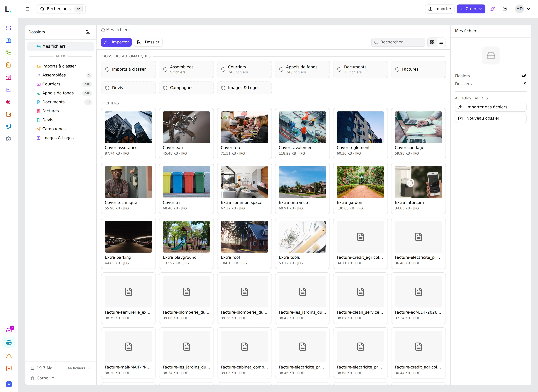Open Assemblées folder in sidebar tree

[61, 75]
